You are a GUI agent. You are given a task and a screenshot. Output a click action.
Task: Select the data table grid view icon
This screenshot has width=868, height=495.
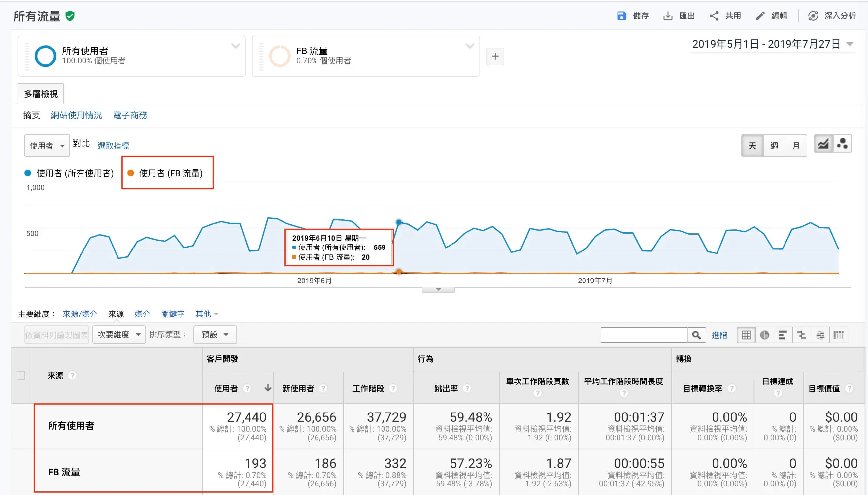[746, 335]
